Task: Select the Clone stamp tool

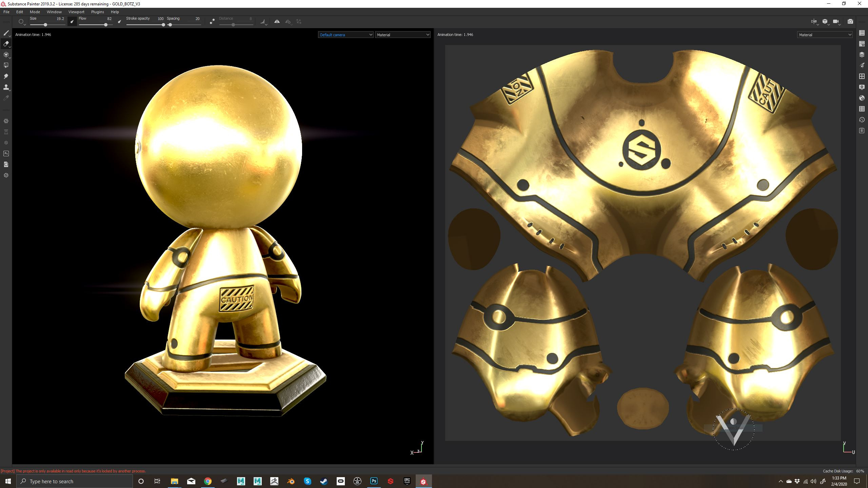Action: pos(6,87)
